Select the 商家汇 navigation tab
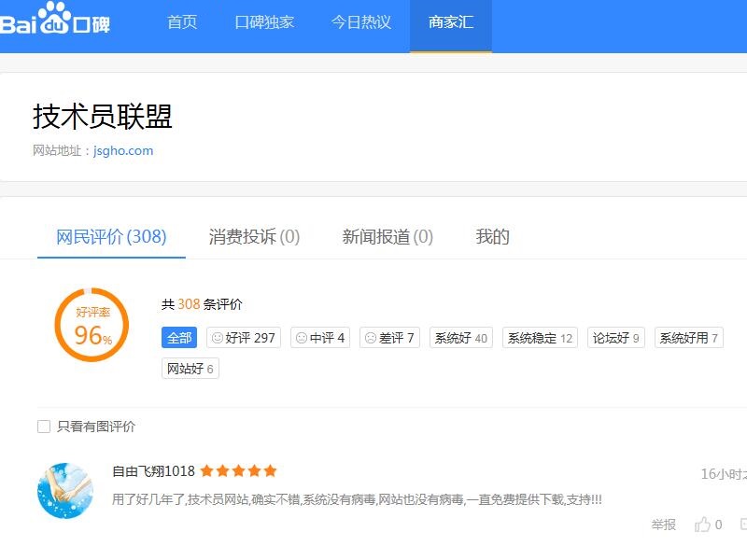This screenshot has width=747, height=560. (x=451, y=22)
